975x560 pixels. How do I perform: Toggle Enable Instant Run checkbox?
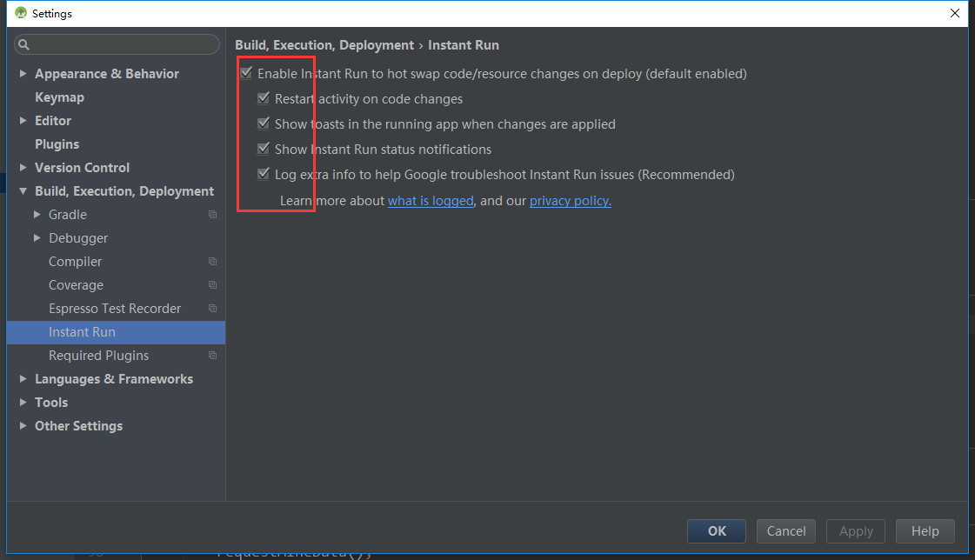click(x=246, y=73)
